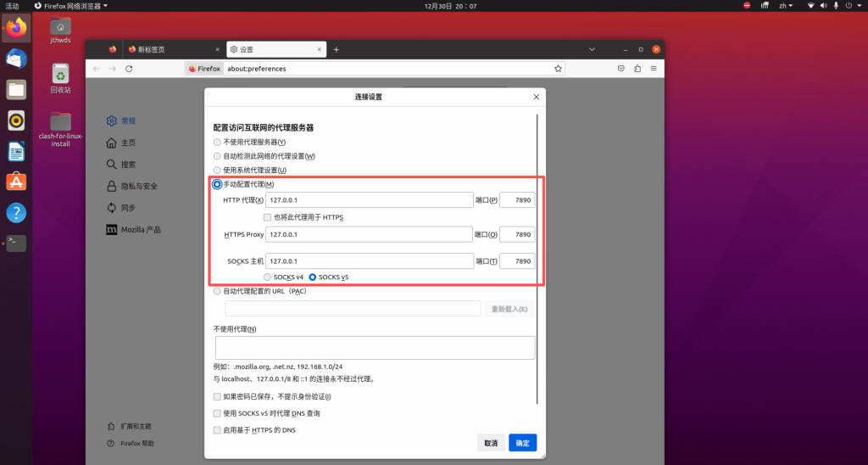Open Ubuntu Software from the dock
Viewport: 868px width, 465px height.
point(16,182)
